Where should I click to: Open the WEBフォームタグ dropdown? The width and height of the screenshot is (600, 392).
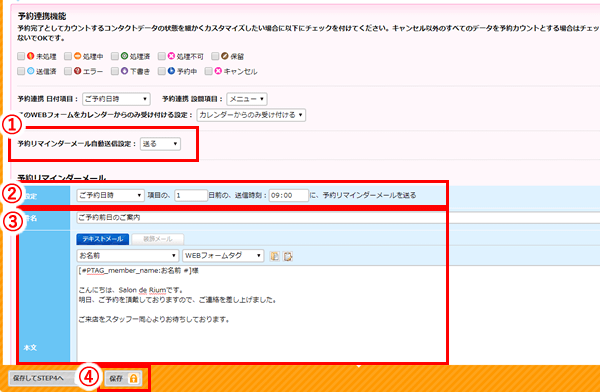tap(223, 255)
